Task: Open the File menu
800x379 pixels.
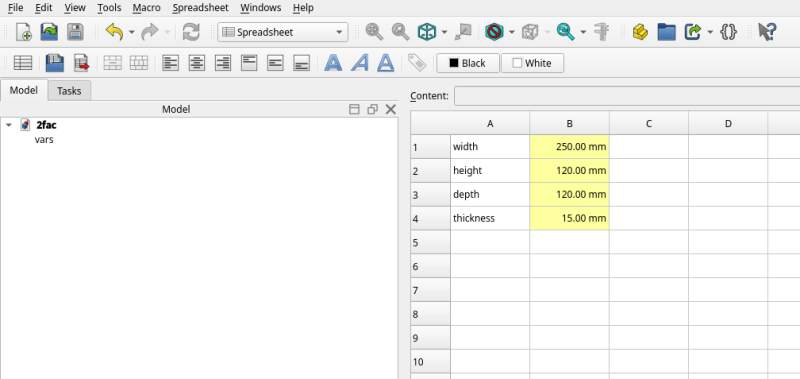Action: 15,8
